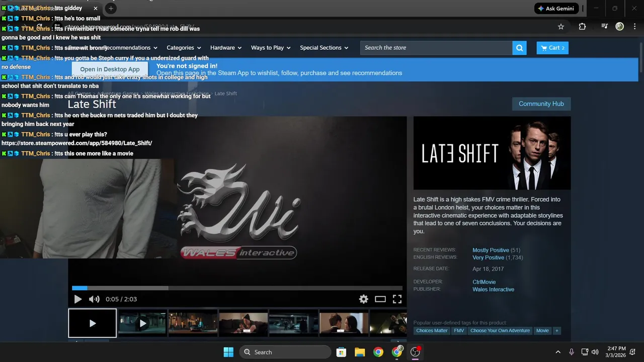This screenshot has height=362, width=644.
Task: Open volume control in the system tray
Action: (595, 352)
